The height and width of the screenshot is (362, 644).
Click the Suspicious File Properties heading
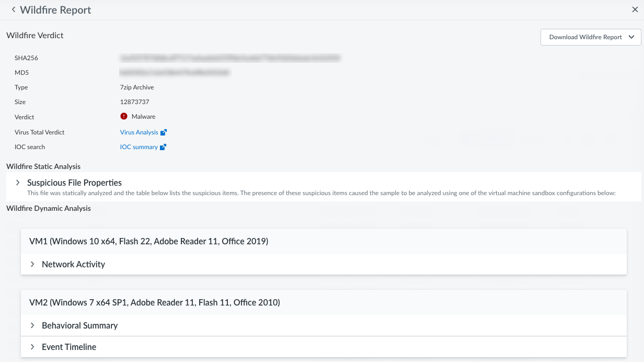pos(74,183)
